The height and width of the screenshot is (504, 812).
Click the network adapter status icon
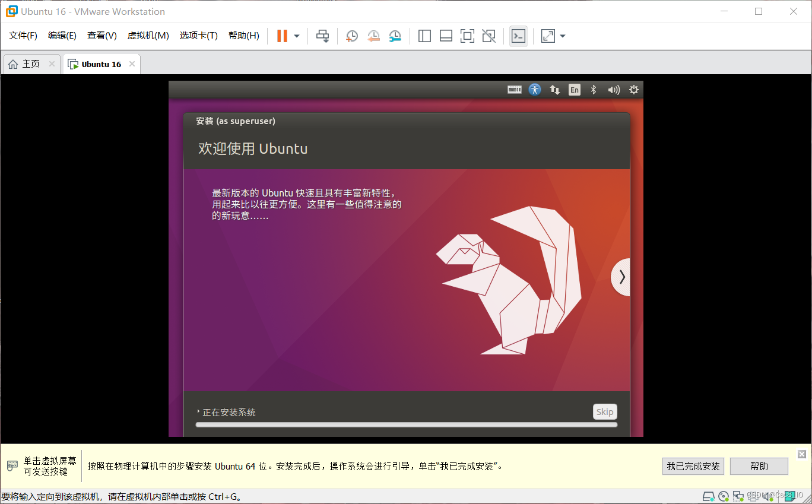click(x=738, y=496)
